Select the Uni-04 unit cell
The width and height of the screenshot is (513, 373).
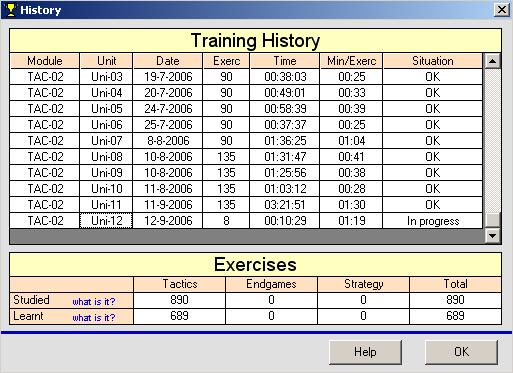coord(107,93)
